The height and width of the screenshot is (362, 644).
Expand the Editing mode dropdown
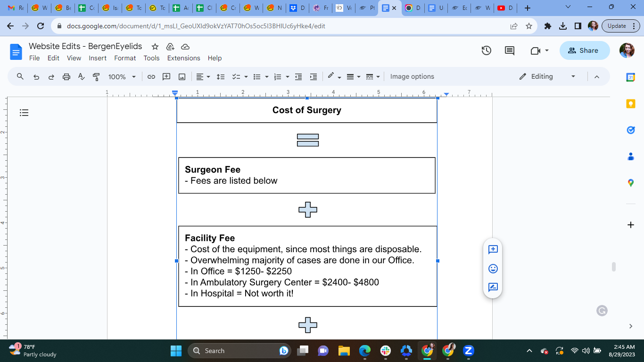click(573, 77)
